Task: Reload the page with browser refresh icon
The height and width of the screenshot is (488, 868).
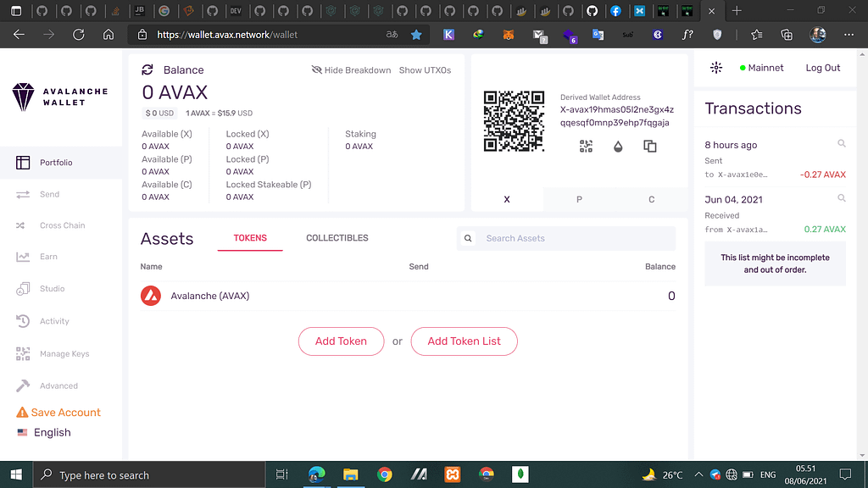Action: point(79,34)
